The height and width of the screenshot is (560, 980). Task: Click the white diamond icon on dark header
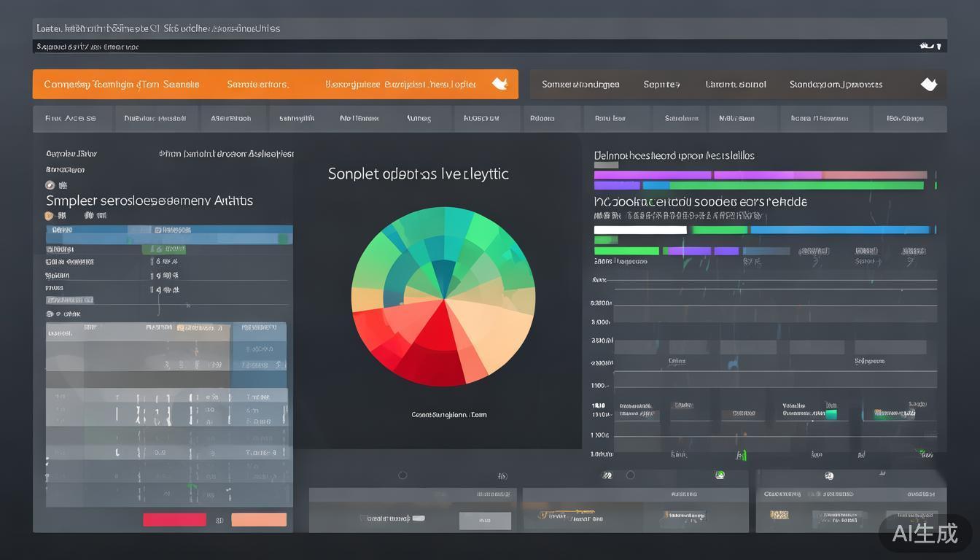tap(928, 84)
